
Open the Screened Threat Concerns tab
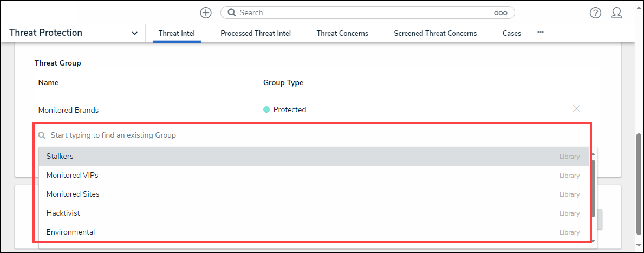435,33
